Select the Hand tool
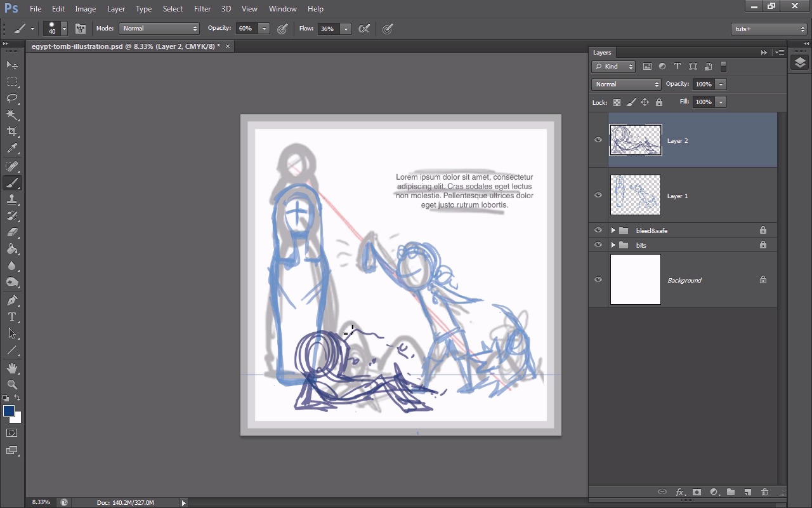Screen dimensions: 812x508 click(x=12, y=368)
